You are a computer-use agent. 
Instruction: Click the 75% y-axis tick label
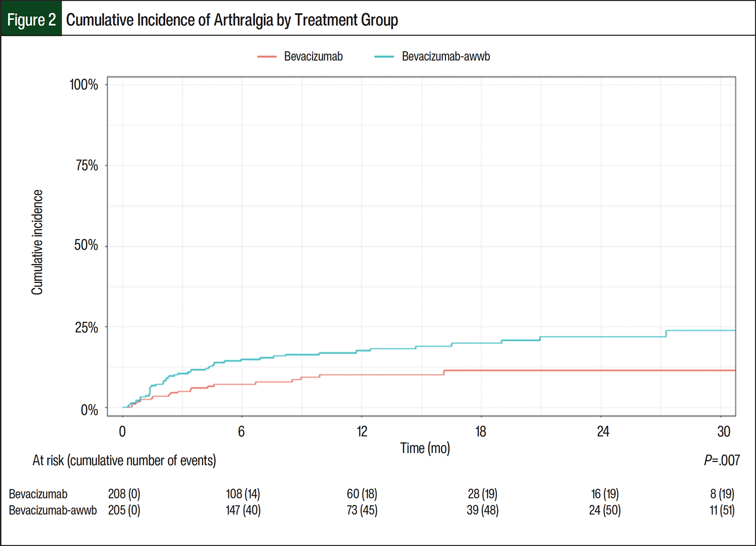[x=86, y=165]
